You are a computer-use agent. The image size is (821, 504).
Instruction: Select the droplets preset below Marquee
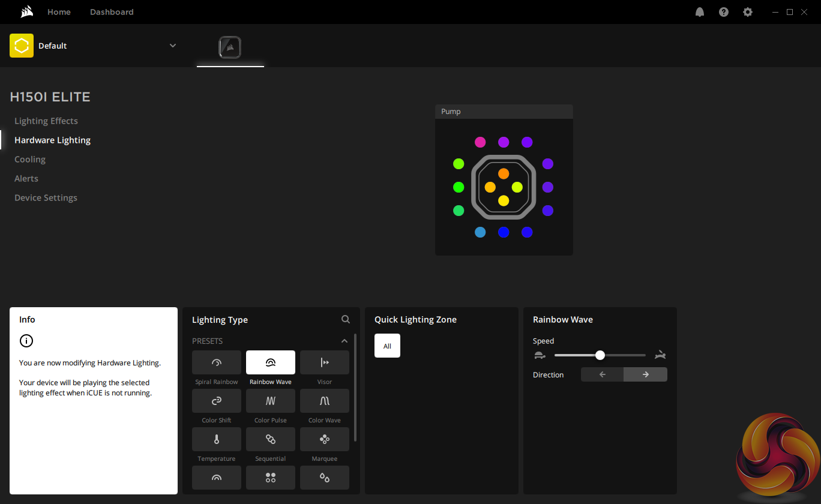click(x=325, y=478)
